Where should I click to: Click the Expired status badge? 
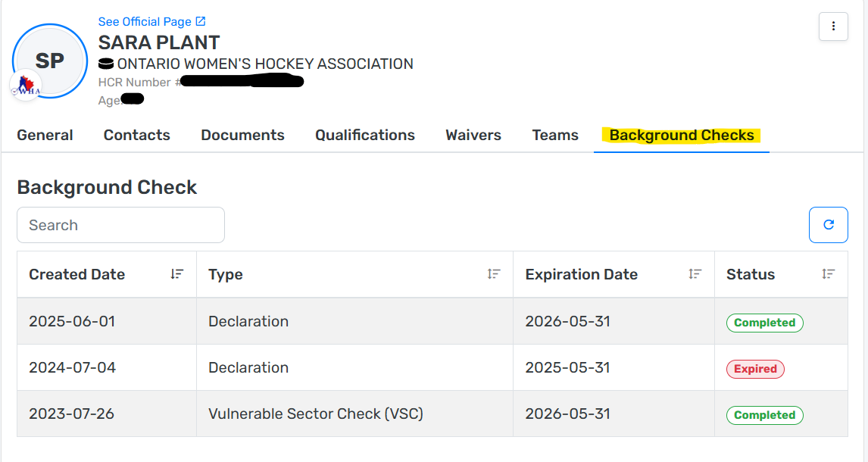click(x=755, y=369)
